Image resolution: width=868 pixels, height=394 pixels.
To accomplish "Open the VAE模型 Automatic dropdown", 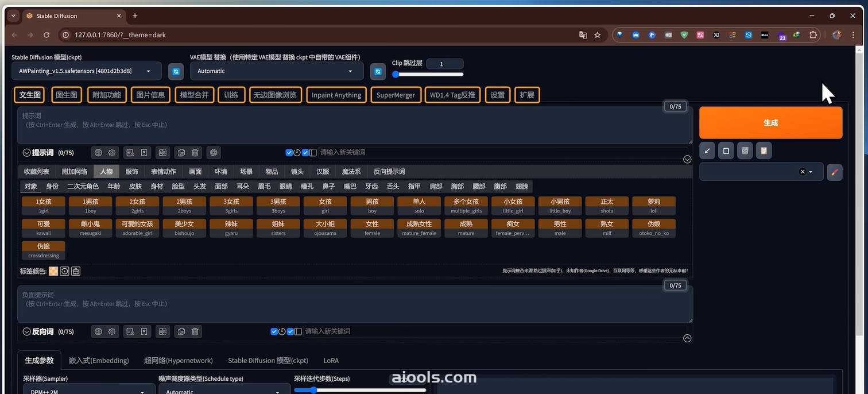I will (x=277, y=71).
